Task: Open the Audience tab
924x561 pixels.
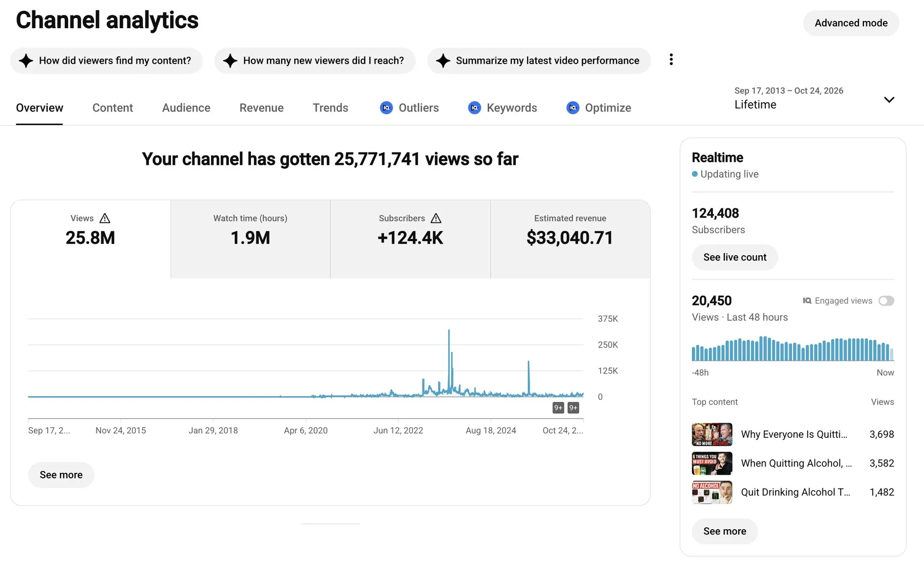Action: point(186,108)
